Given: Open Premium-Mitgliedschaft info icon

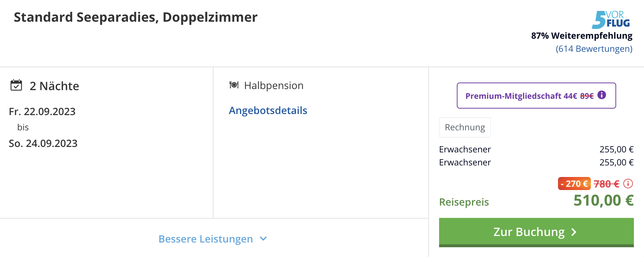Looking at the screenshot, I should [602, 95].
